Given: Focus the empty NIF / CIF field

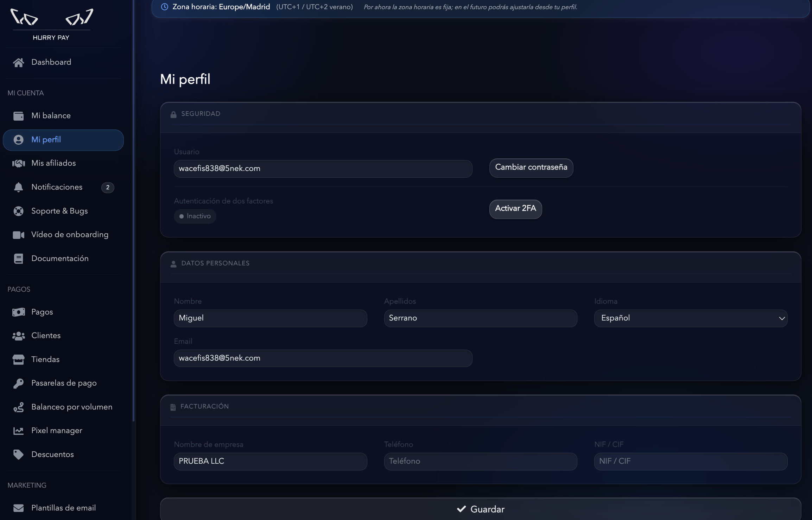Looking at the screenshot, I should (x=691, y=462).
